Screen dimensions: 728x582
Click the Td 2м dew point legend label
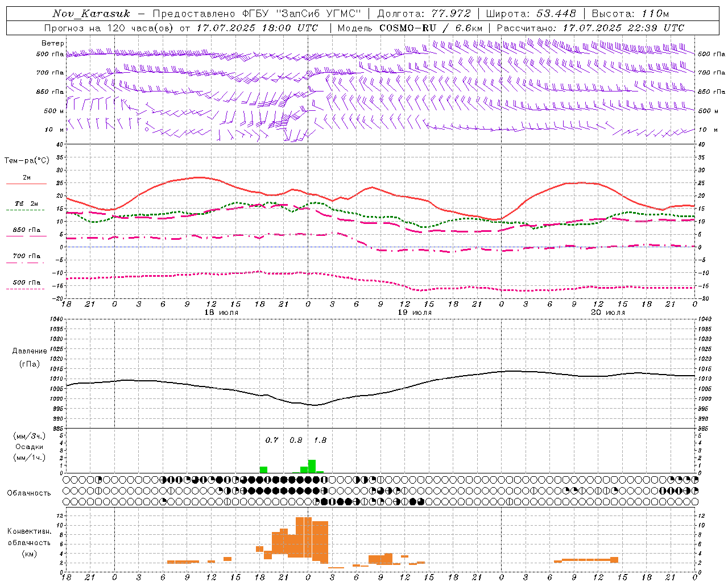click(26, 203)
